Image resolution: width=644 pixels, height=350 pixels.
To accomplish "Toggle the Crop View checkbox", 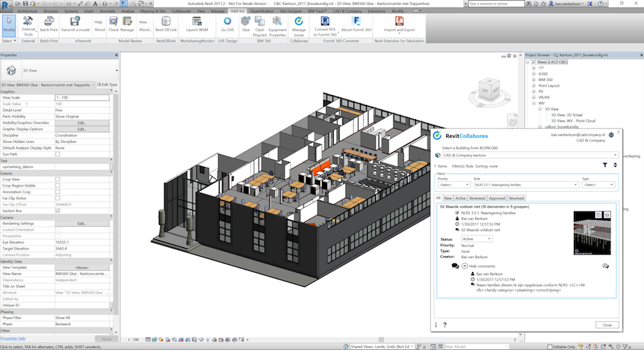I will point(58,179).
